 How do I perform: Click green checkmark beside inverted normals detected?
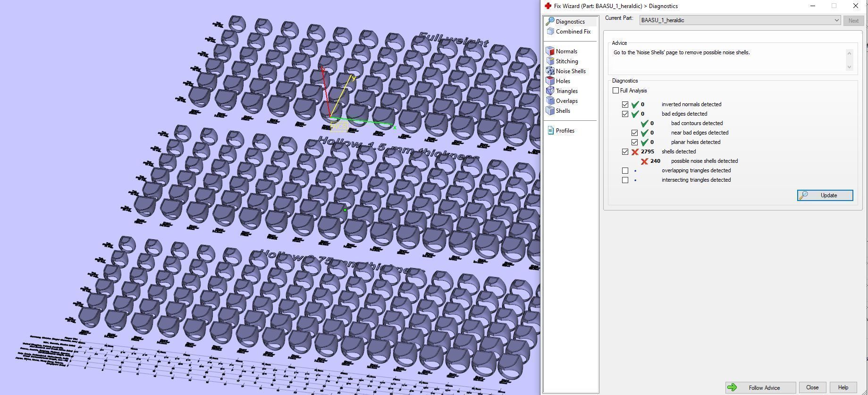[x=635, y=104]
